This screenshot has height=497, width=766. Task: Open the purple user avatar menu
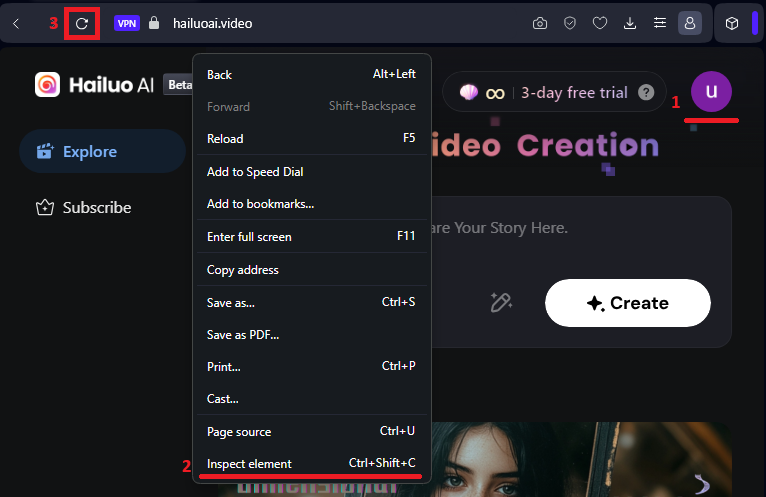point(711,92)
